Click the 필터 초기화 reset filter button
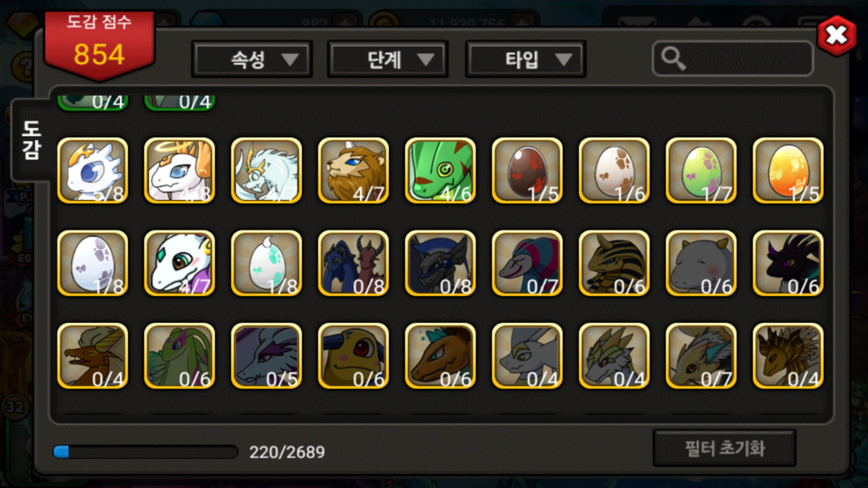 (x=724, y=448)
